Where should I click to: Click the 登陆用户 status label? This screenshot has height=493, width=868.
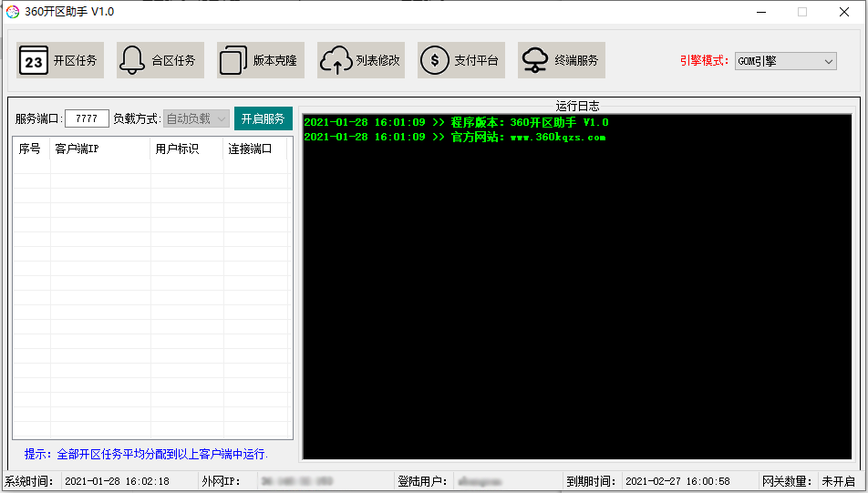click(x=422, y=481)
